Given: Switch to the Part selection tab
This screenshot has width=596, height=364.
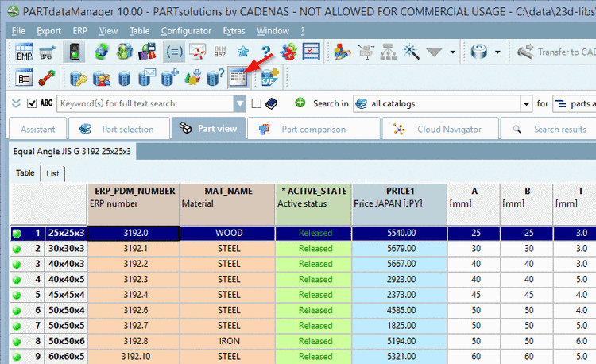Looking at the screenshot, I should click(x=119, y=130).
